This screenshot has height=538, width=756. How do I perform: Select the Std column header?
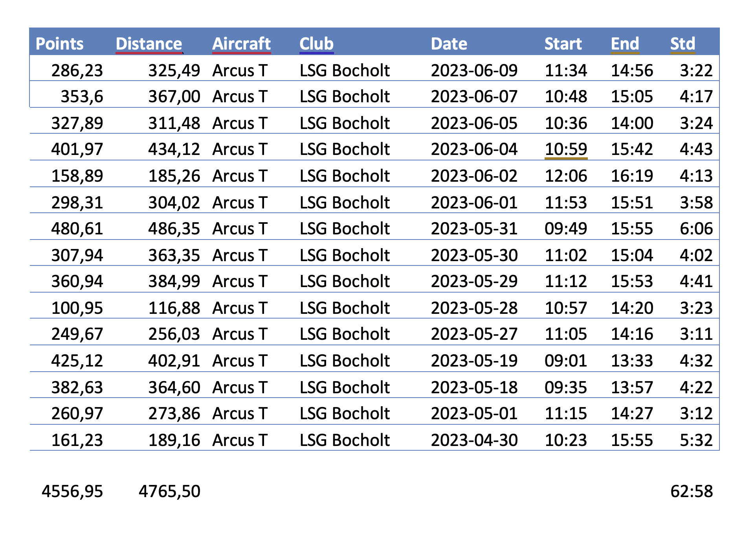pos(683,44)
